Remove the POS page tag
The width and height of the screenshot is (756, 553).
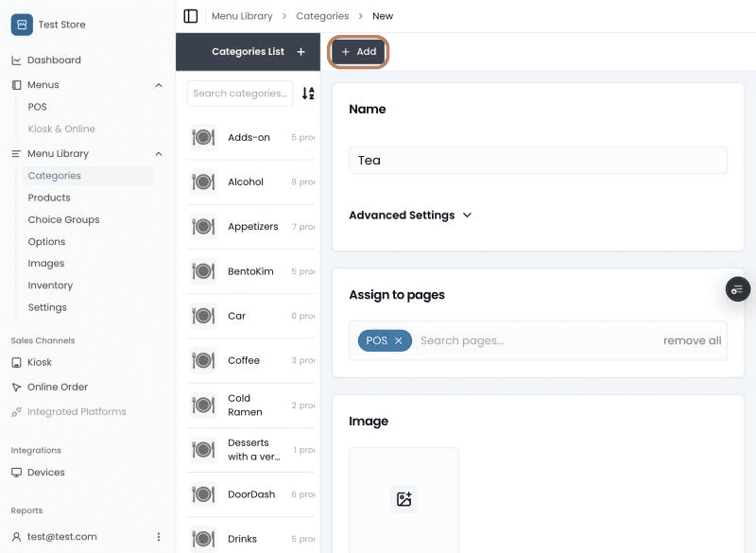399,340
